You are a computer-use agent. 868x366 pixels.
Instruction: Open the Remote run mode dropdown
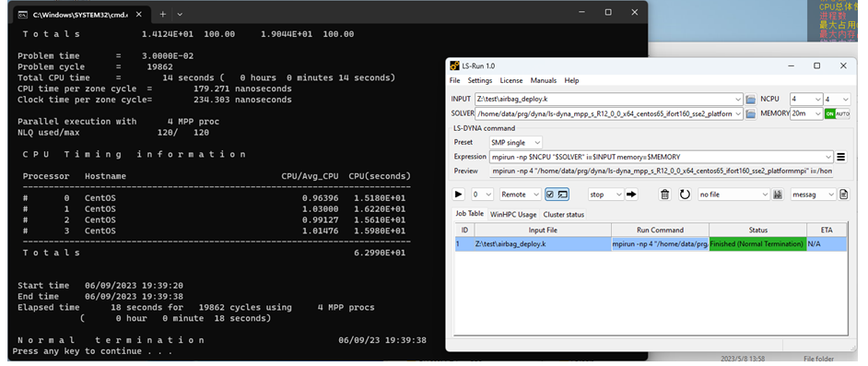point(521,195)
